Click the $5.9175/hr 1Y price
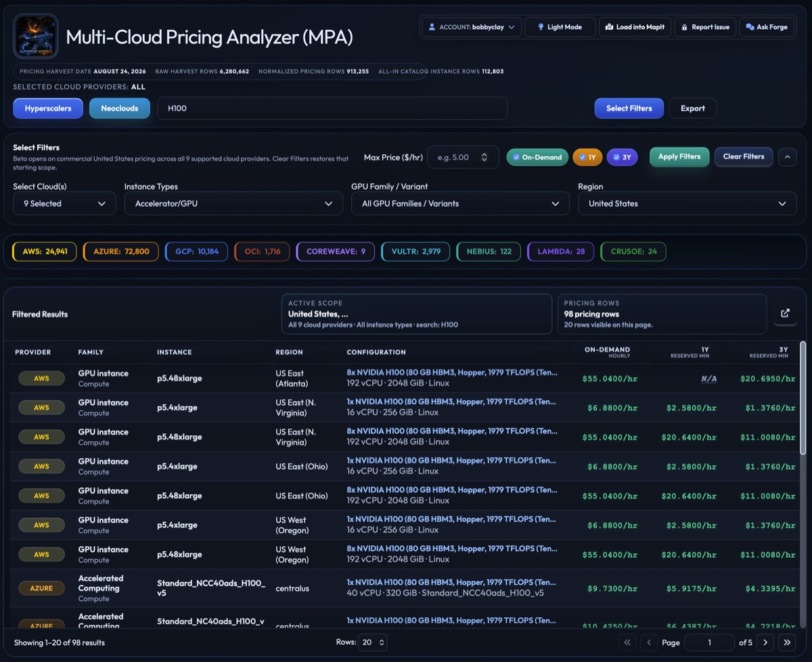 pyautogui.click(x=691, y=589)
